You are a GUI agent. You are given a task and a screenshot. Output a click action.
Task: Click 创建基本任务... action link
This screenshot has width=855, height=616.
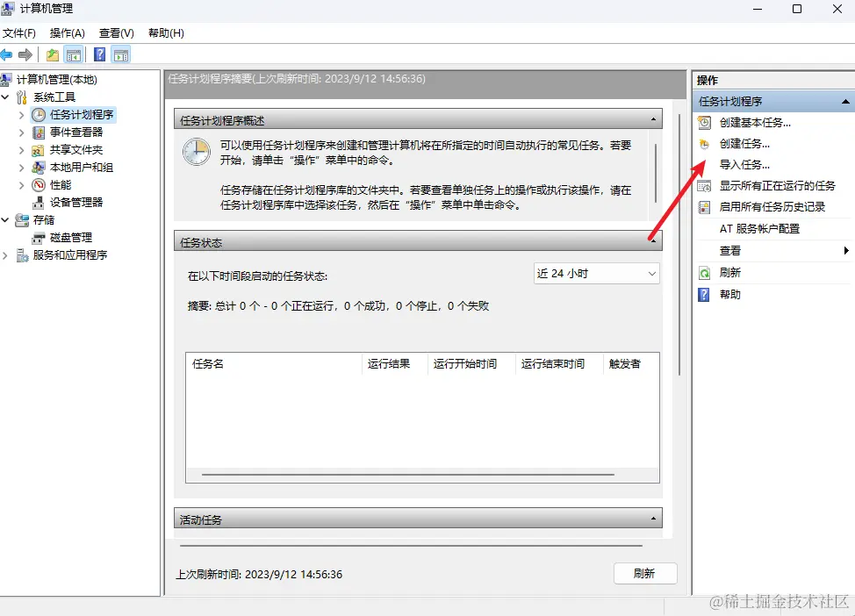pos(755,123)
